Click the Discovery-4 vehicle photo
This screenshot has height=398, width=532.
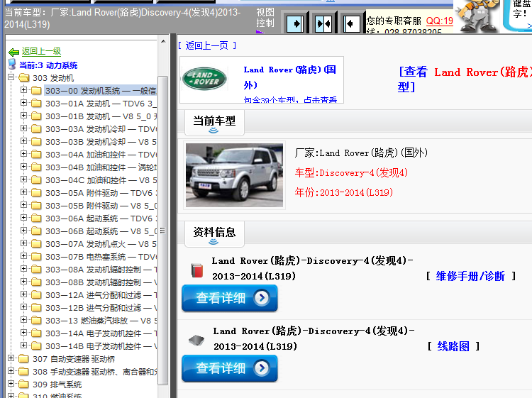point(234,175)
